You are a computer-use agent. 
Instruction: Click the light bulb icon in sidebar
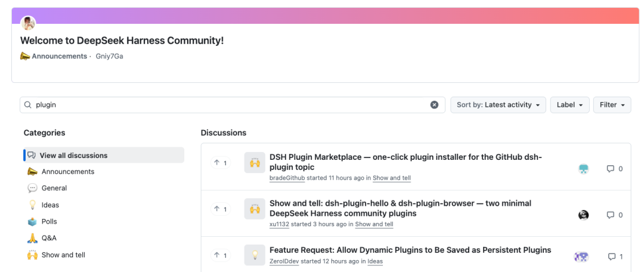(32, 205)
